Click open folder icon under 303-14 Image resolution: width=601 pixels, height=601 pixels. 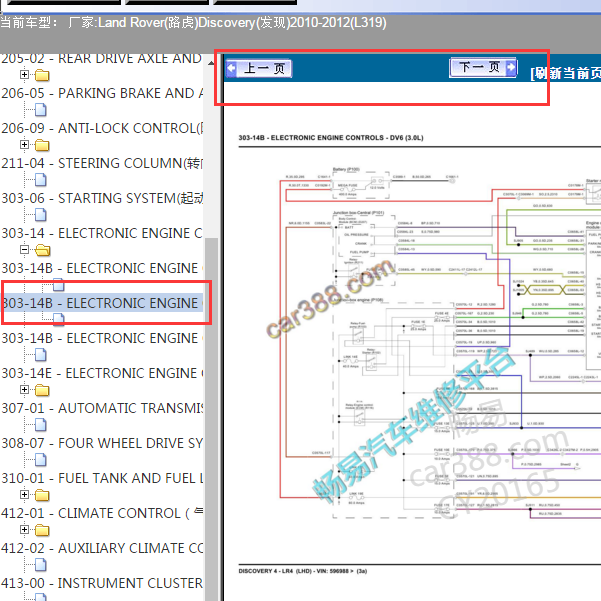(43, 250)
